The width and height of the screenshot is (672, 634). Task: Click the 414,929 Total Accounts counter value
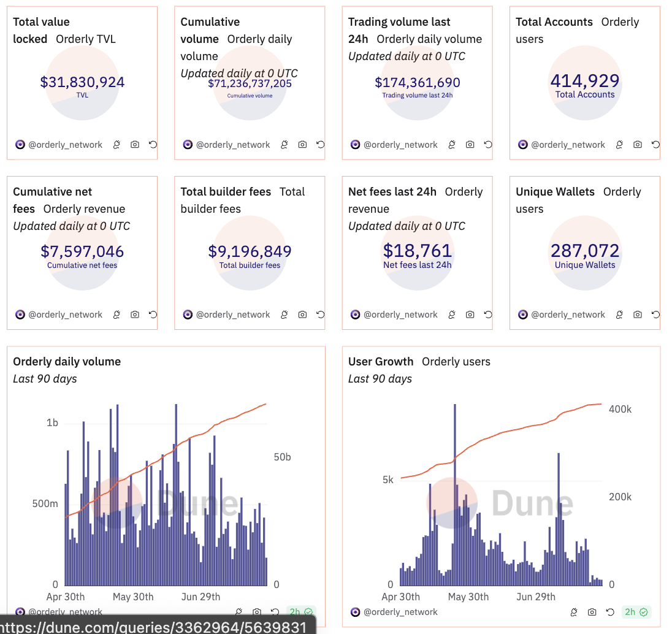coord(584,81)
